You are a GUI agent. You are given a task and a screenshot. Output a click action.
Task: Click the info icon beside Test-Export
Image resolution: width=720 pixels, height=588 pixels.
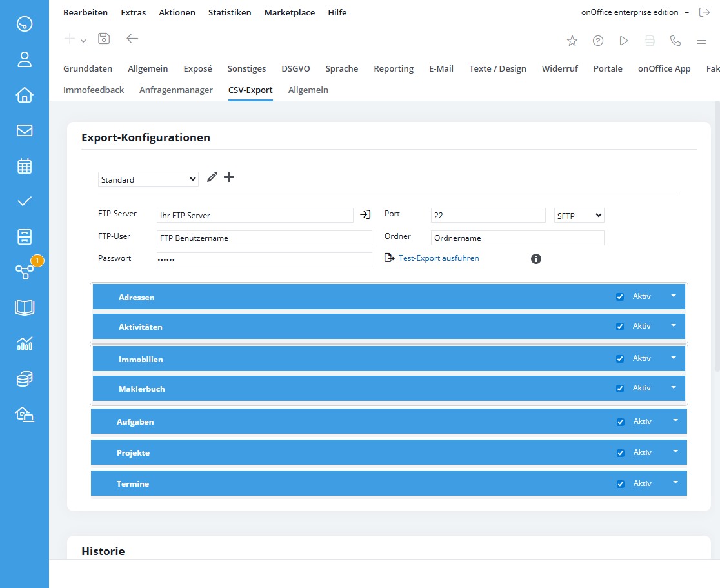(x=535, y=259)
